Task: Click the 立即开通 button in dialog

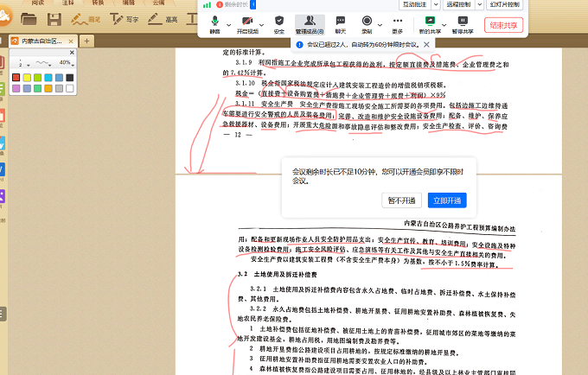Action: pyautogui.click(x=447, y=200)
